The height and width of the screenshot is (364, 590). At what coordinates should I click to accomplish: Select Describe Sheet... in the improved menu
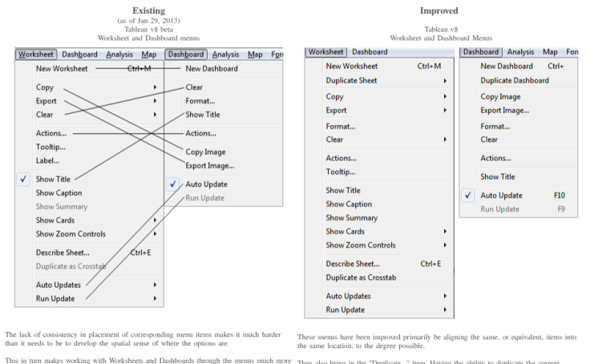(x=353, y=263)
